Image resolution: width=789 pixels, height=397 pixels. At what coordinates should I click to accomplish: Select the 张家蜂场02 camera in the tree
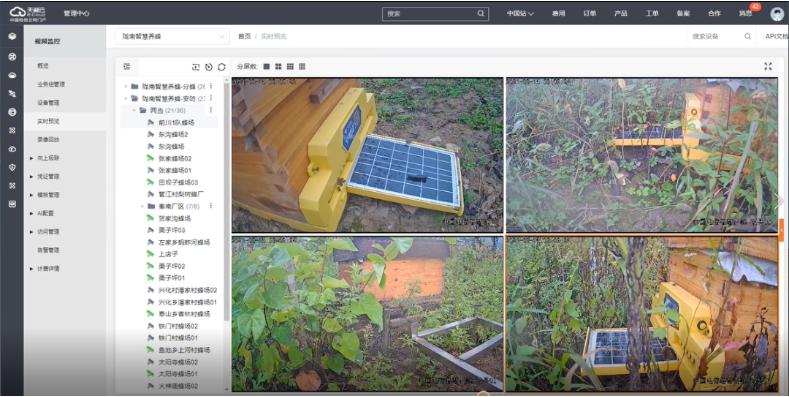[x=175, y=158]
